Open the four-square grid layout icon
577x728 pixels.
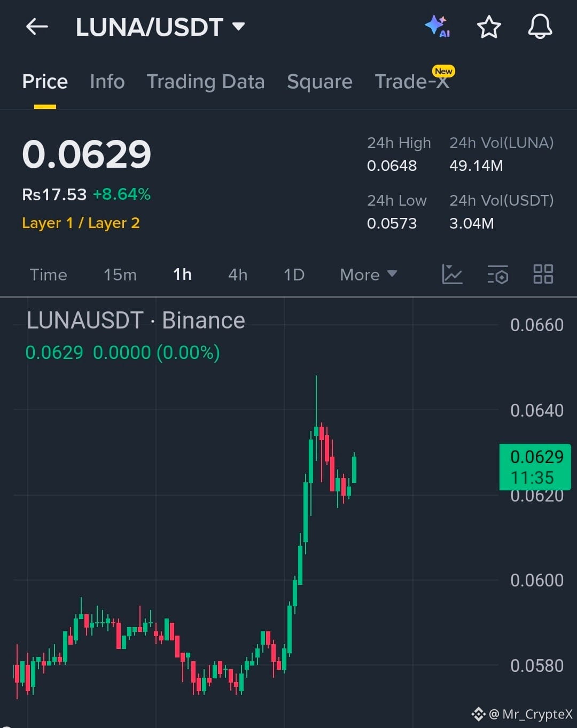coord(543,274)
